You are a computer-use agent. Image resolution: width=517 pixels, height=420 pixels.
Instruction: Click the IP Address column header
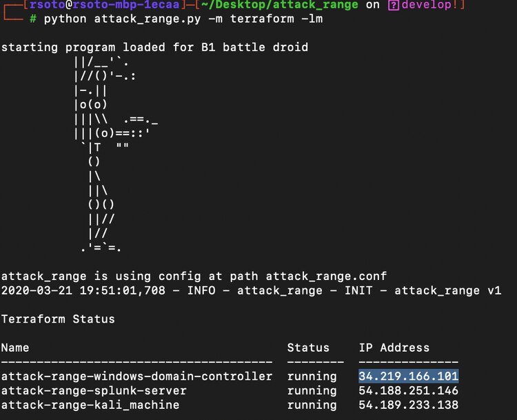pyautogui.click(x=394, y=348)
